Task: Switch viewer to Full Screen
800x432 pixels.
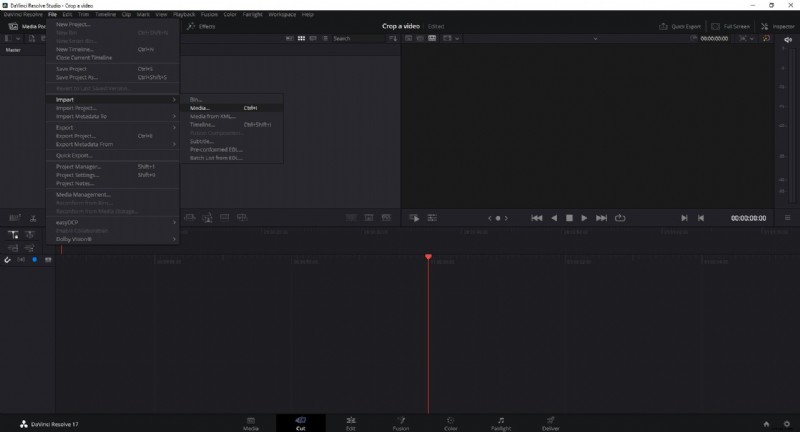Action: click(x=731, y=26)
